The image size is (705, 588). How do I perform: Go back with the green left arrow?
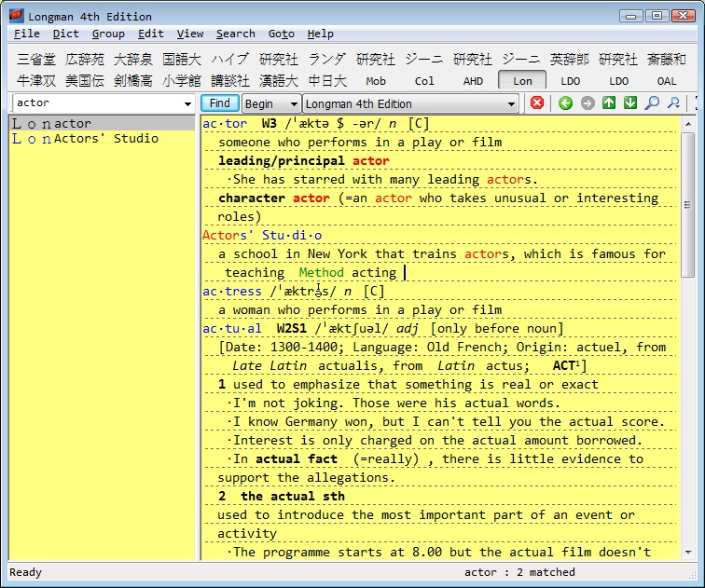pos(565,103)
